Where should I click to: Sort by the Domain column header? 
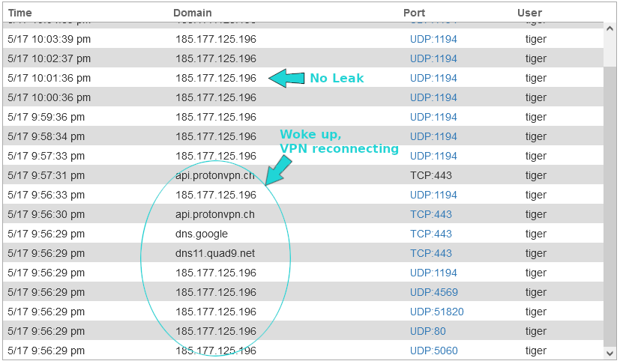point(193,13)
